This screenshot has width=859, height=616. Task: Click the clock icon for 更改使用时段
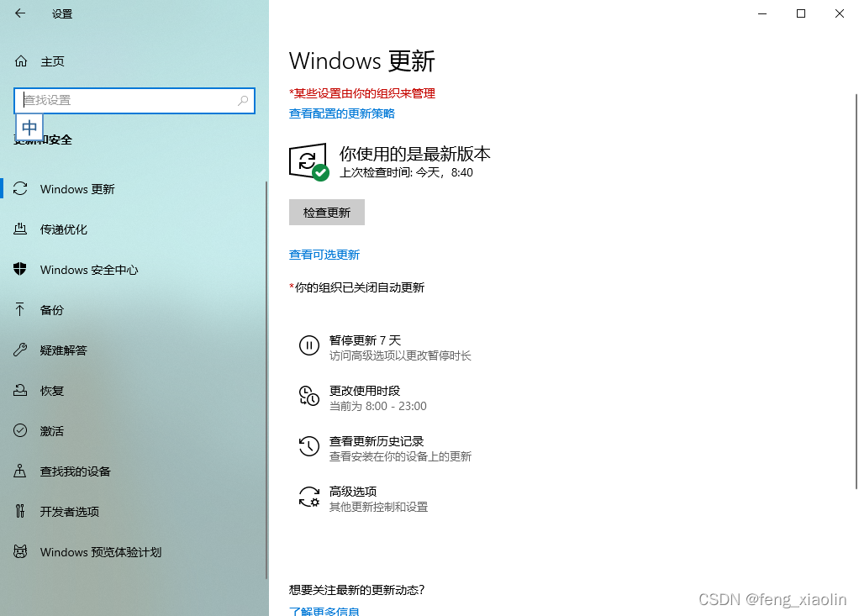click(x=309, y=396)
